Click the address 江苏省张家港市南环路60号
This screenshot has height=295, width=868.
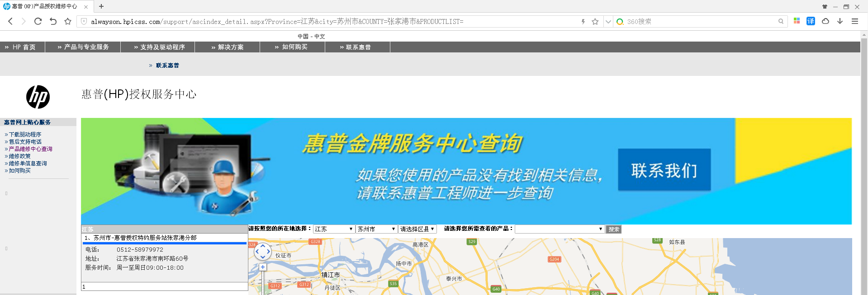(152, 258)
